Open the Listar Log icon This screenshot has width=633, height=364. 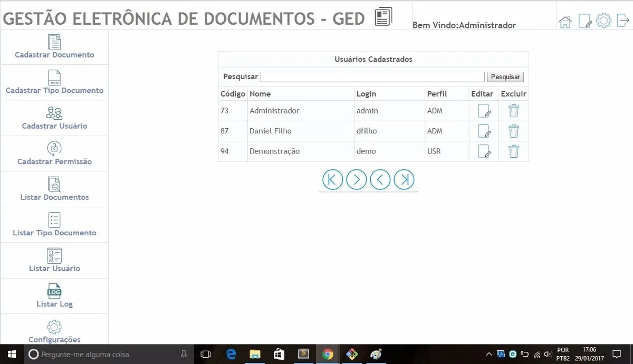tap(54, 291)
